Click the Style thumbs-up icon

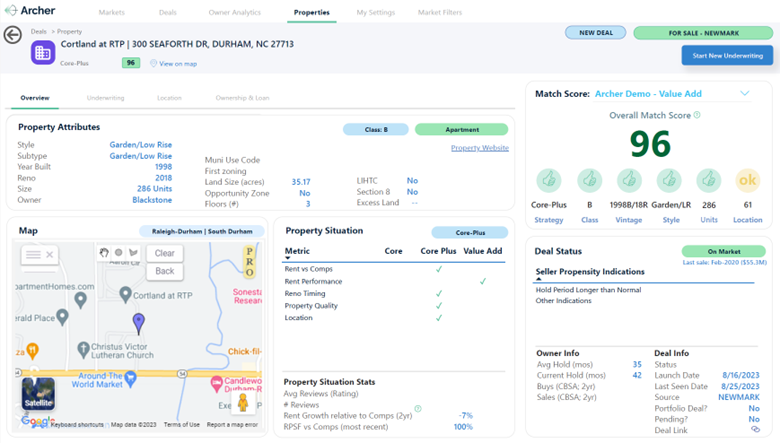[x=669, y=180]
